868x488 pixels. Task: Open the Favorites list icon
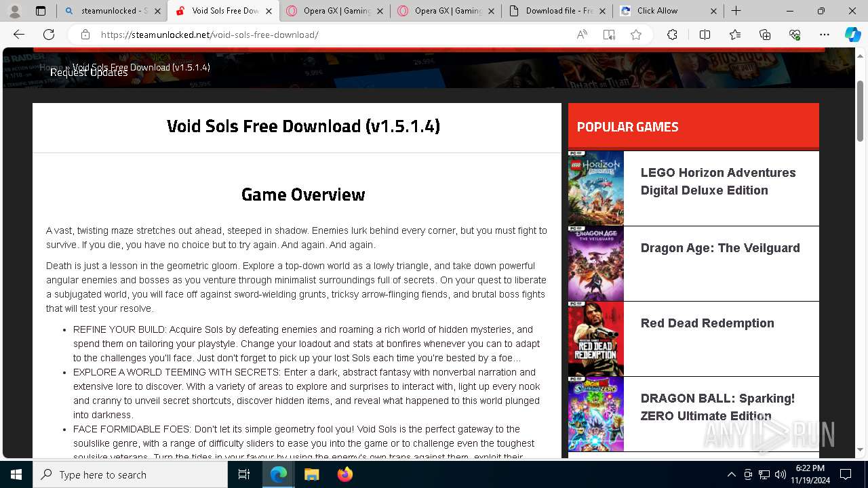pyautogui.click(x=735, y=35)
